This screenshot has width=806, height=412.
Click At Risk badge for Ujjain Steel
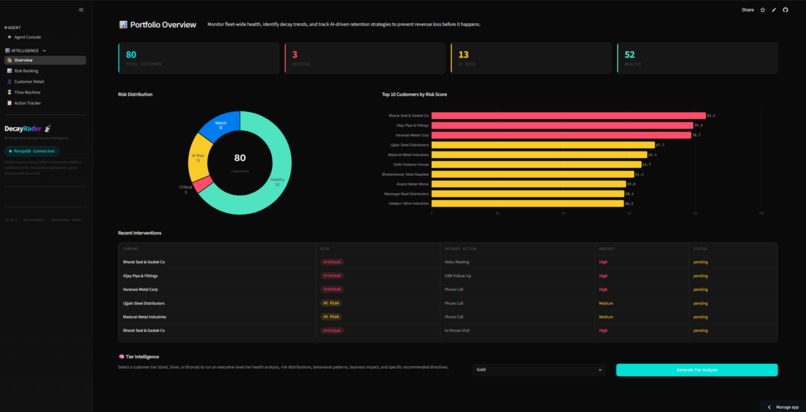(x=331, y=303)
